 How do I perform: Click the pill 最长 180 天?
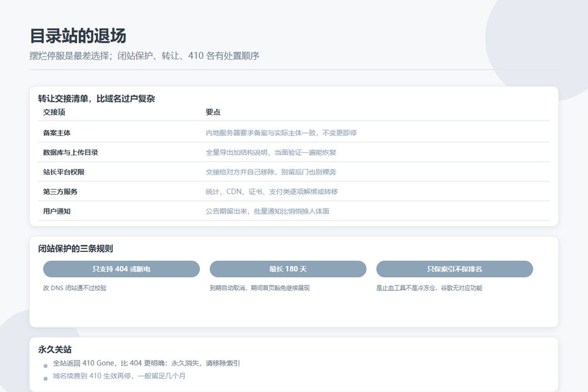coord(288,269)
